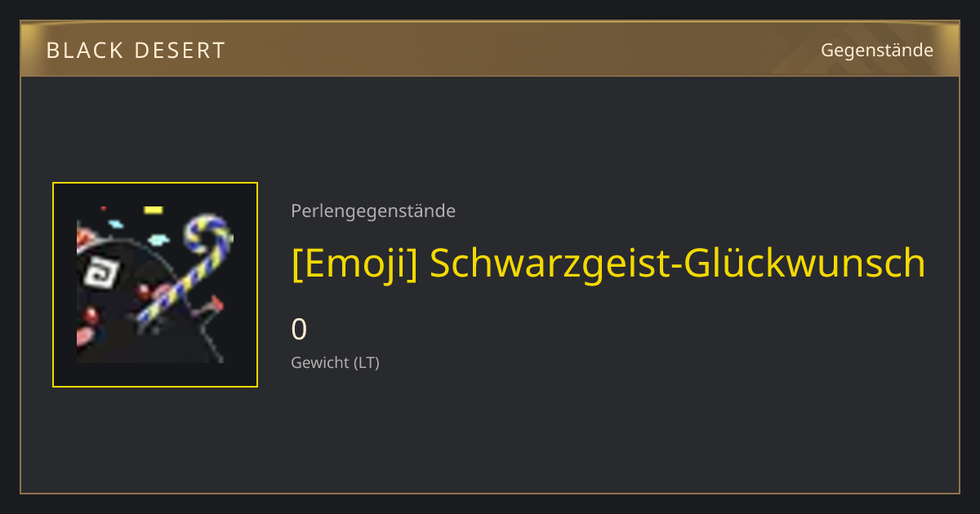Viewport: 980px width, 514px height.
Task: Click the [Emoji] Schwarzgeist-Glückwunsch item title
Action: coord(608,264)
